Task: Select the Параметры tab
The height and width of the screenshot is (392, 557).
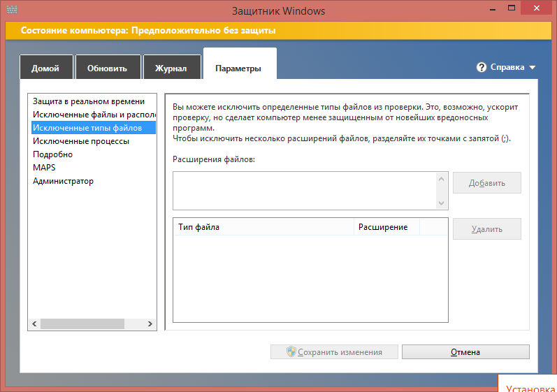Action: 240,64
